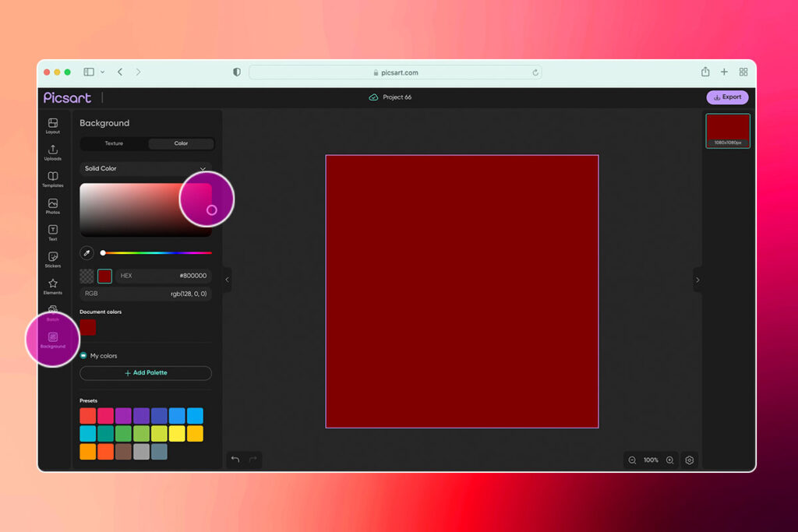Select the transparent background checker option
Image resolution: width=798 pixels, height=532 pixels.
(87, 275)
